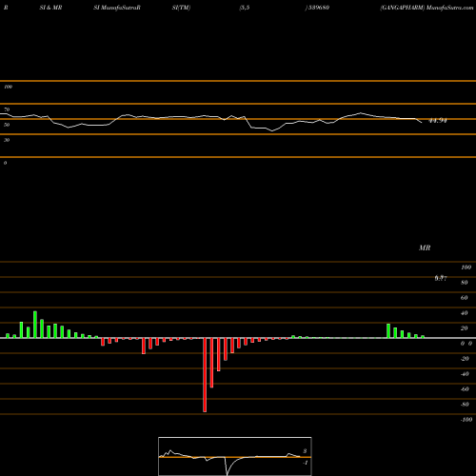Click the '40' label on MR scale

pos(465,313)
